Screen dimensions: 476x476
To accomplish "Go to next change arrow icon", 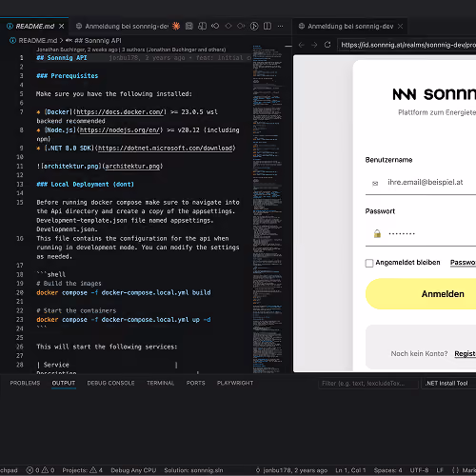I will click(241, 26).
